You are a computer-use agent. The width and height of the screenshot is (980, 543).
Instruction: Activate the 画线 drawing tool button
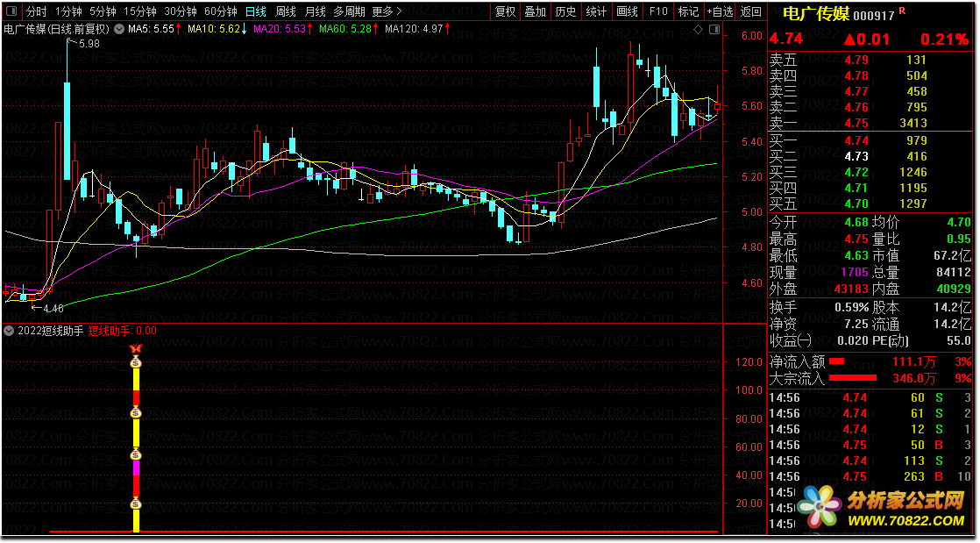point(627,11)
